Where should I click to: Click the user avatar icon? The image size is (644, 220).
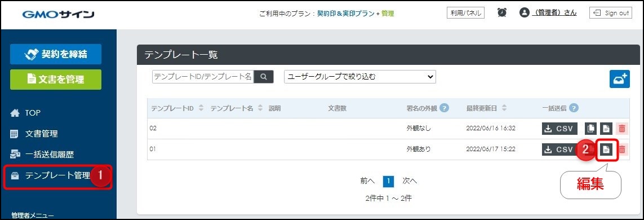tap(524, 13)
